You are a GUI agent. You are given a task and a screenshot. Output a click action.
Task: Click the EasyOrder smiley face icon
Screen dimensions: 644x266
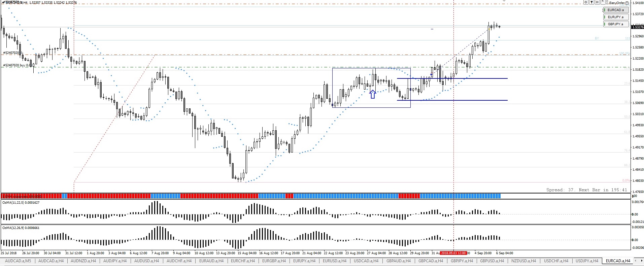[x=627, y=3]
